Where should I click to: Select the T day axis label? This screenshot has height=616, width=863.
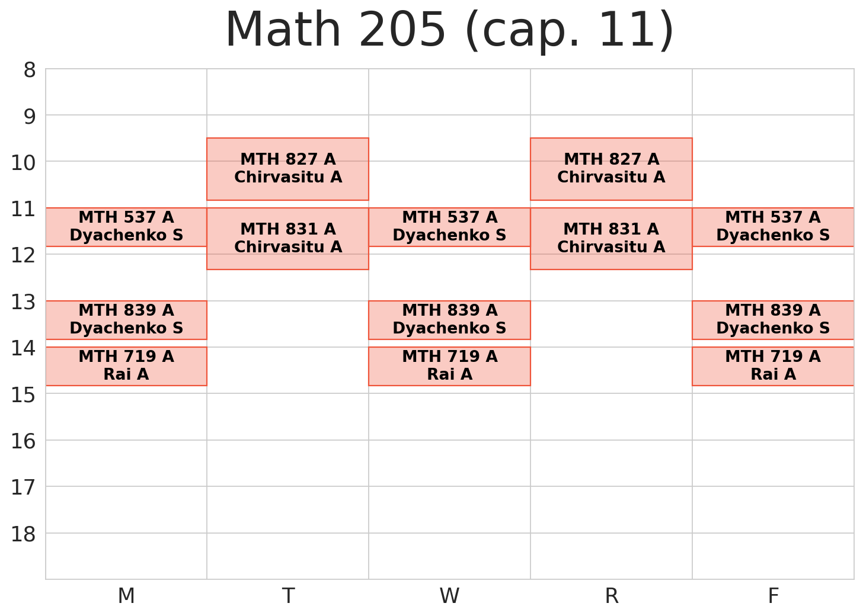[x=288, y=596]
